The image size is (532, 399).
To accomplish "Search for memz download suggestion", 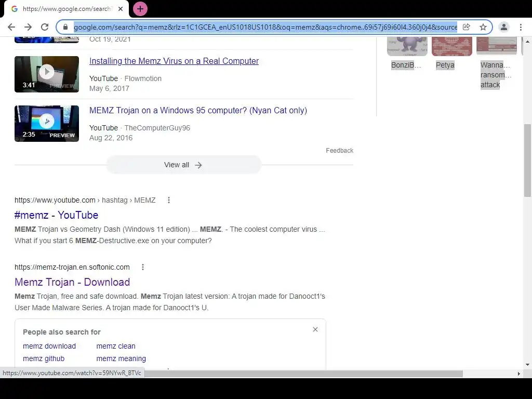I will tap(49, 346).
